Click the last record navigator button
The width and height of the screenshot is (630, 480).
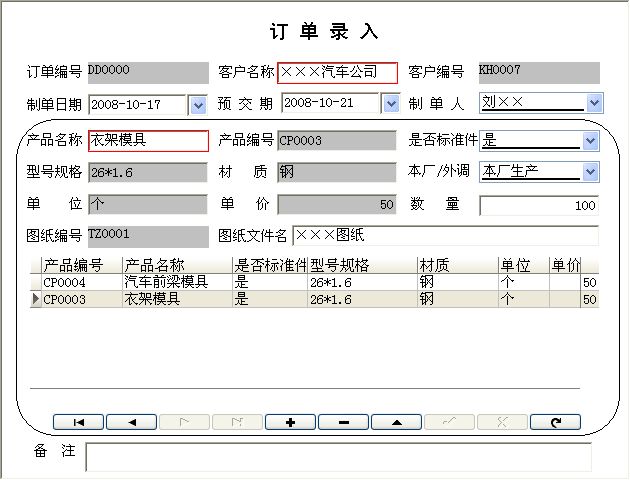coord(237,422)
